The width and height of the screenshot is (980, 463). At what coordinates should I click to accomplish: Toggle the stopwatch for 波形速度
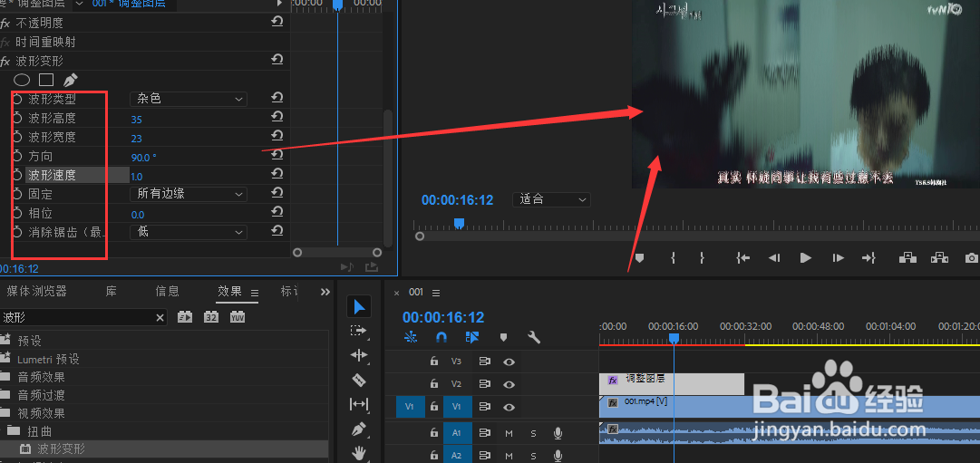[17, 175]
